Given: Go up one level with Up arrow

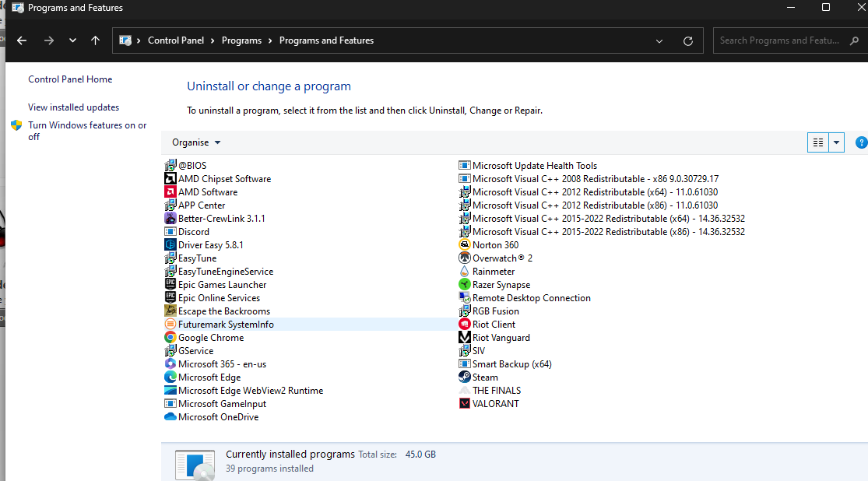Looking at the screenshot, I should (x=95, y=40).
